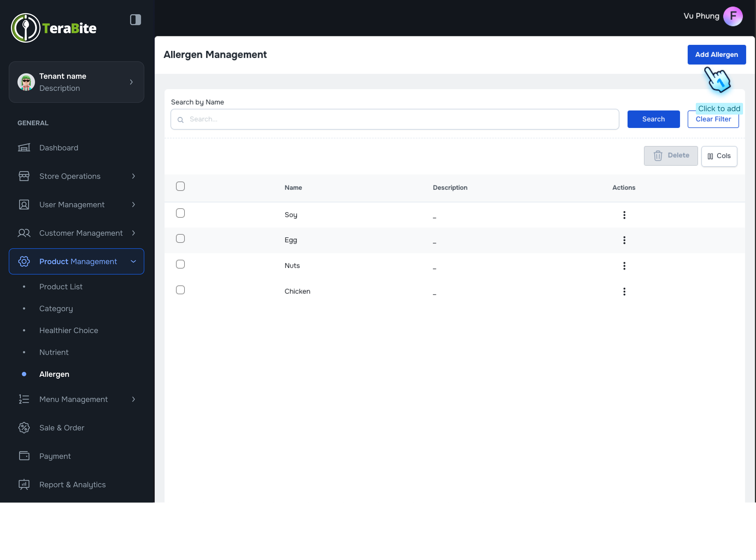Collapse the Product Management section

point(133,261)
